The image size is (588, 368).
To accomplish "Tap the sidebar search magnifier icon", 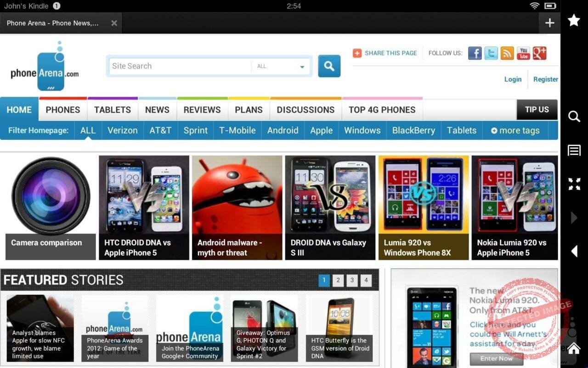I will click(x=574, y=116).
